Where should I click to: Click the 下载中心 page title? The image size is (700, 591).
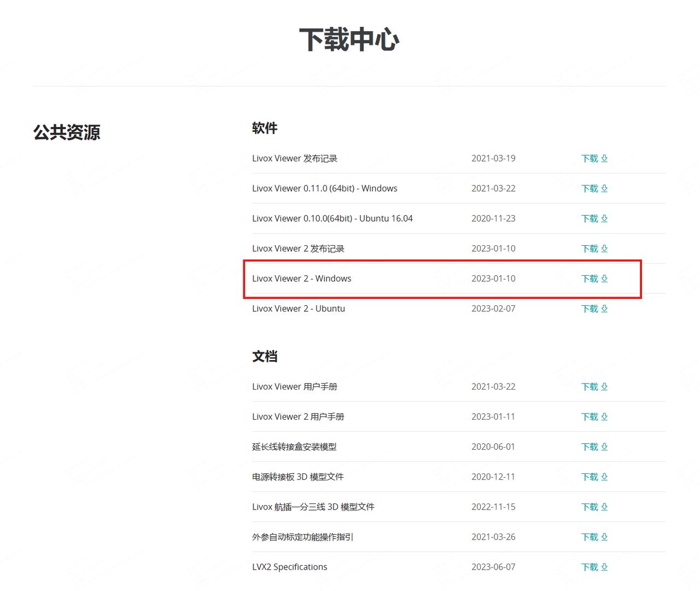pyautogui.click(x=349, y=40)
